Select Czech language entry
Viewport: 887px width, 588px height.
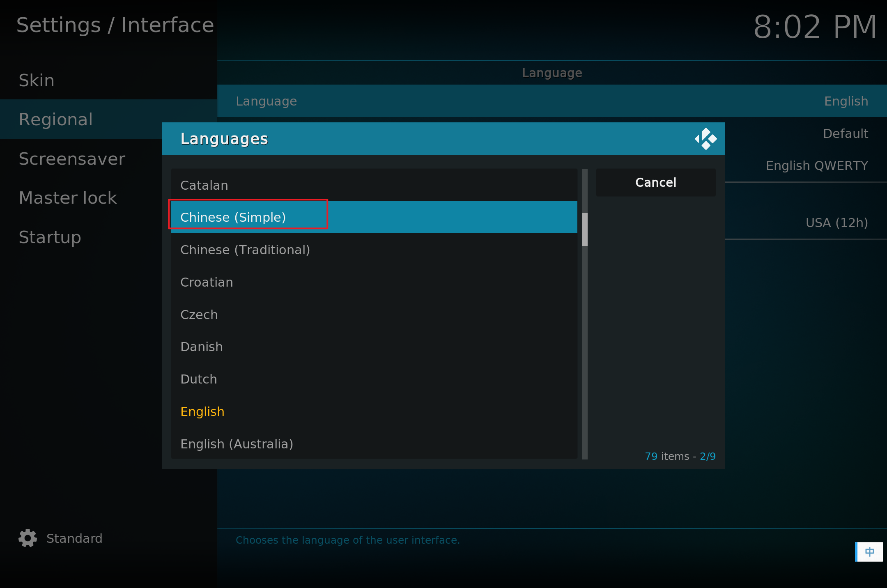pos(374,315)
